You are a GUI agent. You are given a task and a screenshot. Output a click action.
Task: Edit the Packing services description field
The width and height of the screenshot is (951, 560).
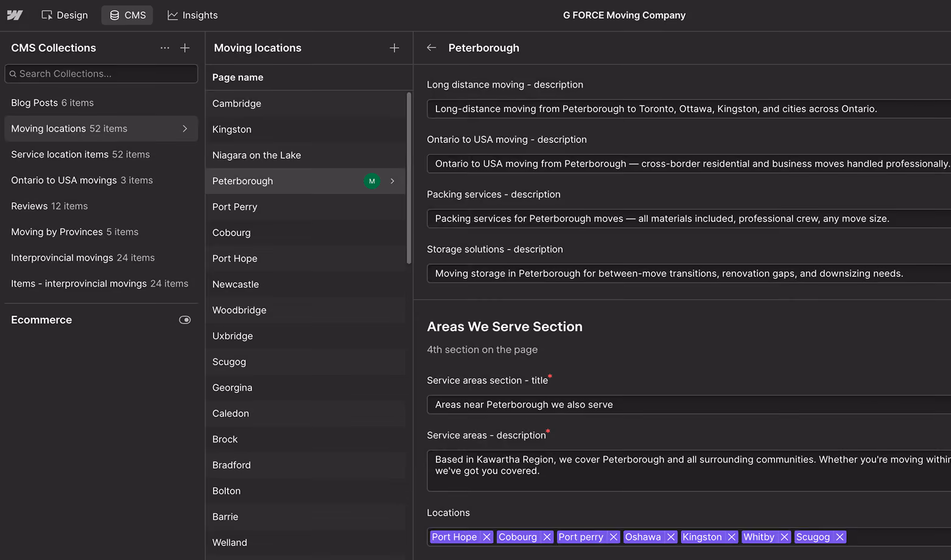click(689, 219)
